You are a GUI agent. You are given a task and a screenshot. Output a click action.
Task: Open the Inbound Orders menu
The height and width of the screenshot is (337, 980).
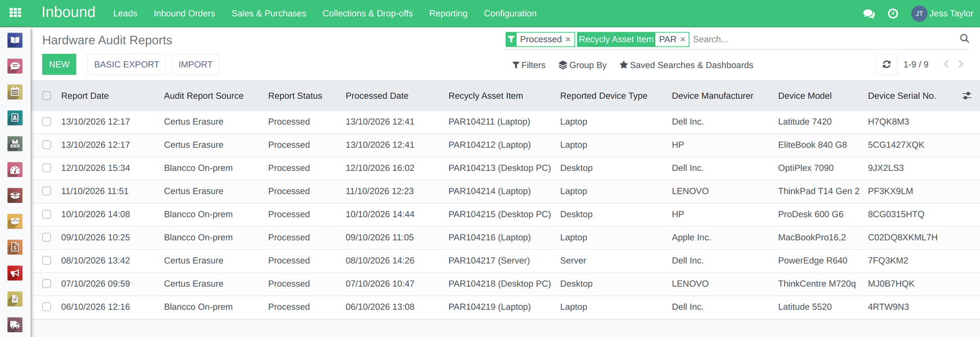tap(184, 13)
